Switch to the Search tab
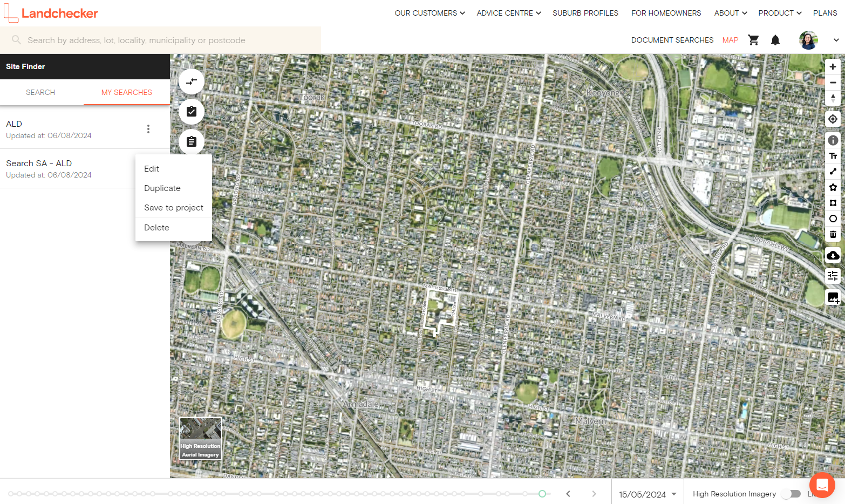Viewport: 845px width, 504px height. (40, 92)
